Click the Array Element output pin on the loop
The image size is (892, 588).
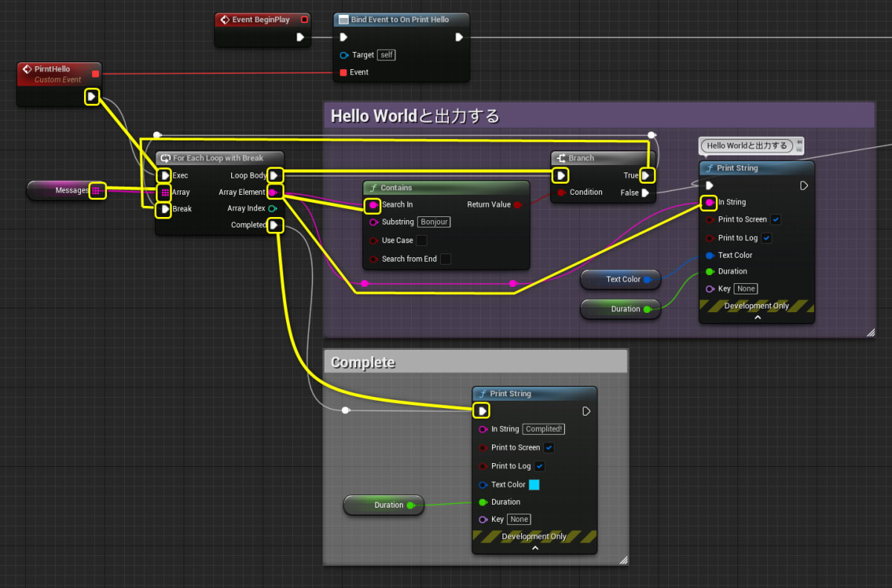click(x=275, y=192)
